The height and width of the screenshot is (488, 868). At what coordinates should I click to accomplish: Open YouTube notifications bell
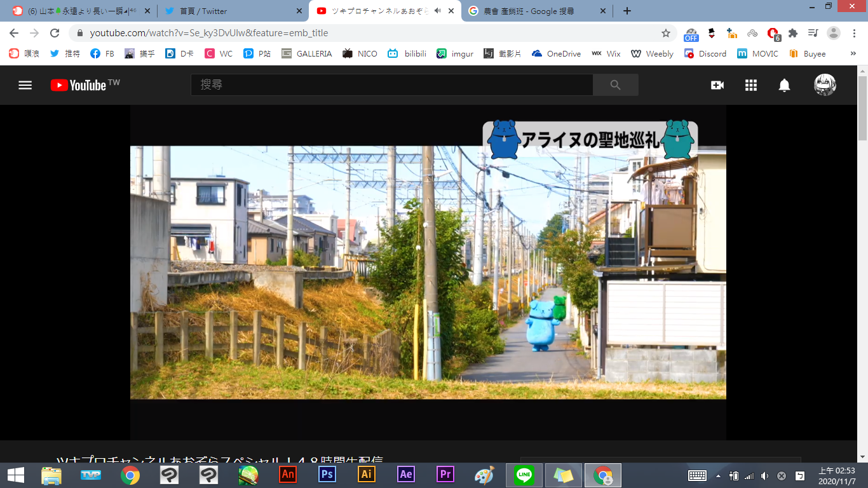pyautogui.click(x=785, y=85)
